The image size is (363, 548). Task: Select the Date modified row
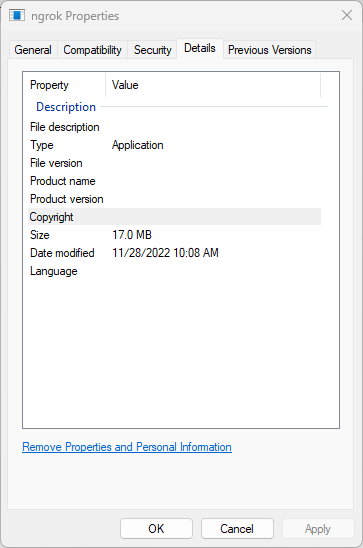[x=174, y=253]
